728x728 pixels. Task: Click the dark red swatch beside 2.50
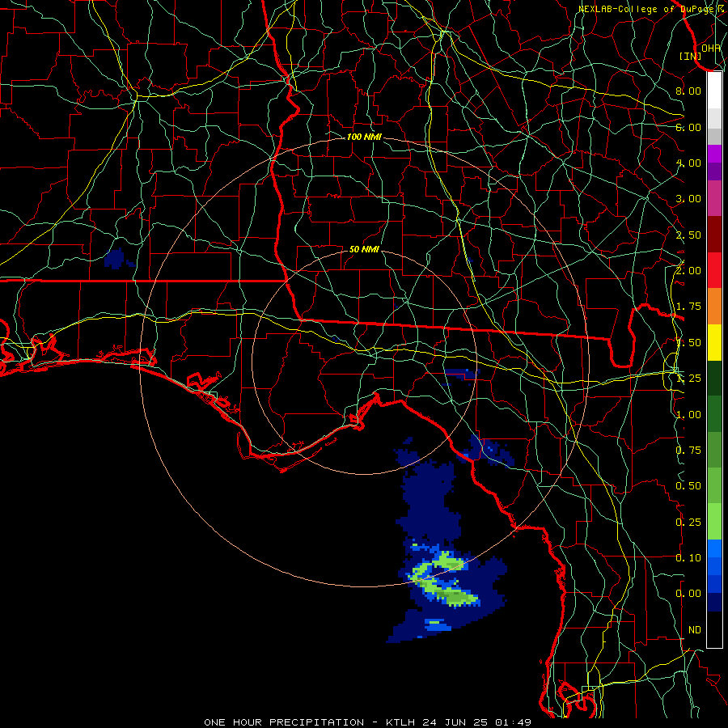tap(714, 235)
